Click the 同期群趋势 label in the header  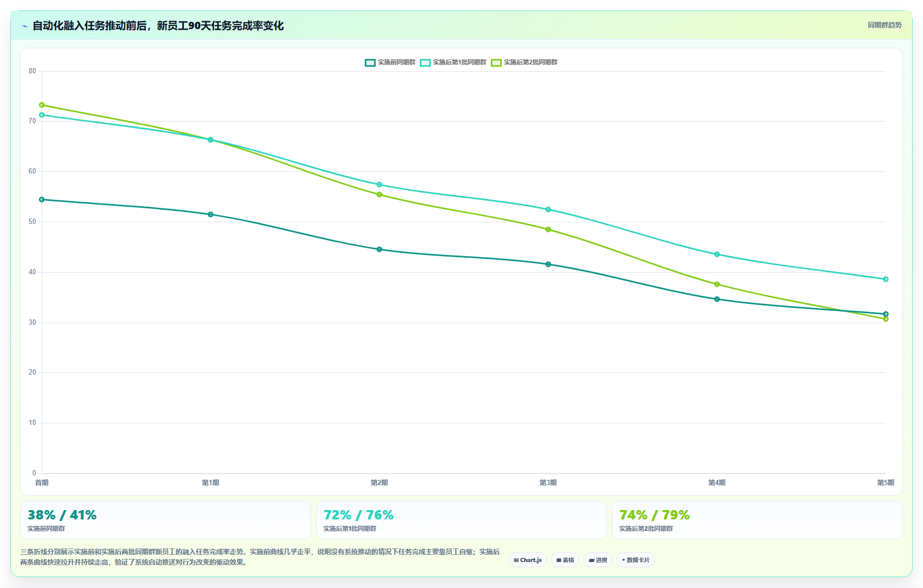coord(885,25)
